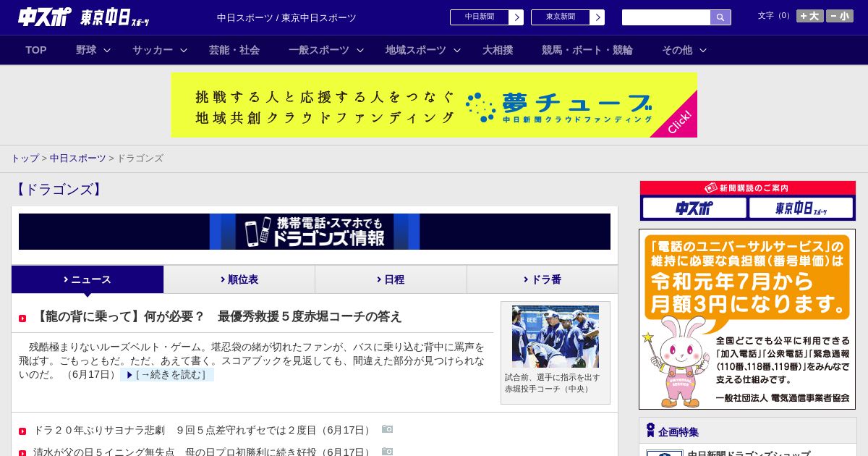Screen dimensions: 868x456
Task: Click the red bullet beside 龍の背に乗って headline
Action: point(22,318)
